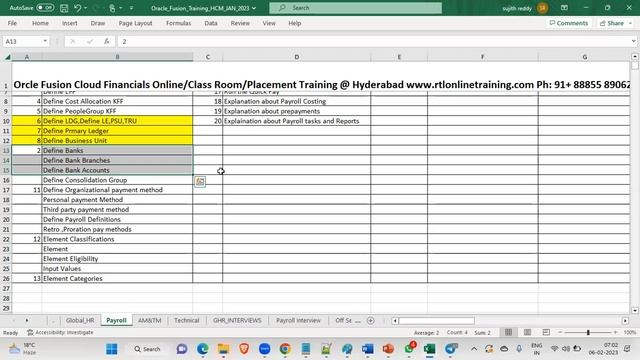Undo the last action
The image size is (640, 360).
tap(78, 8)
